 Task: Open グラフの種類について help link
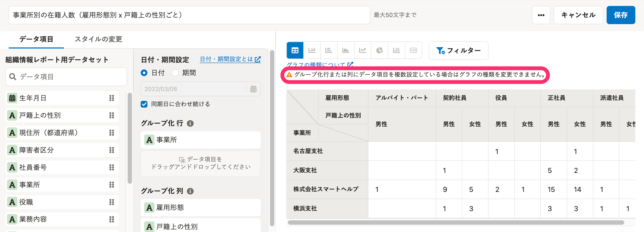pos(320,65)
